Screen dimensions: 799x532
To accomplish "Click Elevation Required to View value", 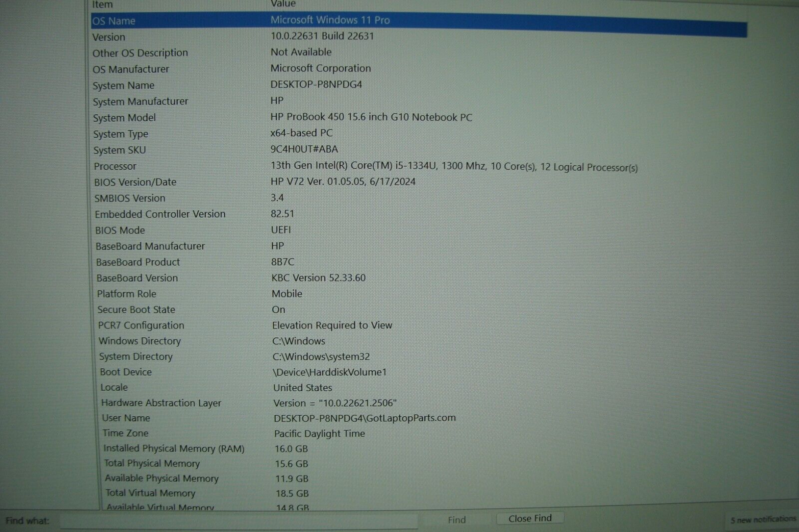I will click(332, 325).
